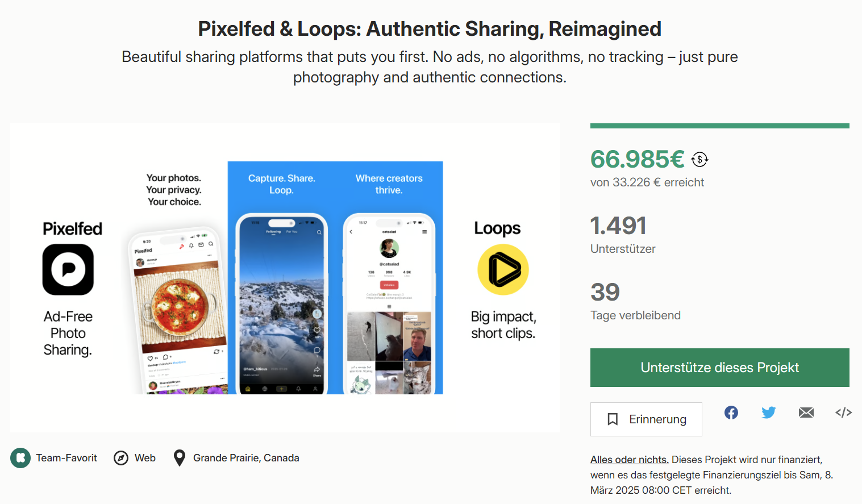Image resolution: width=862 pixels, height=504 pixels.
Task: Click the project title heading
Action: click(430, 28)
